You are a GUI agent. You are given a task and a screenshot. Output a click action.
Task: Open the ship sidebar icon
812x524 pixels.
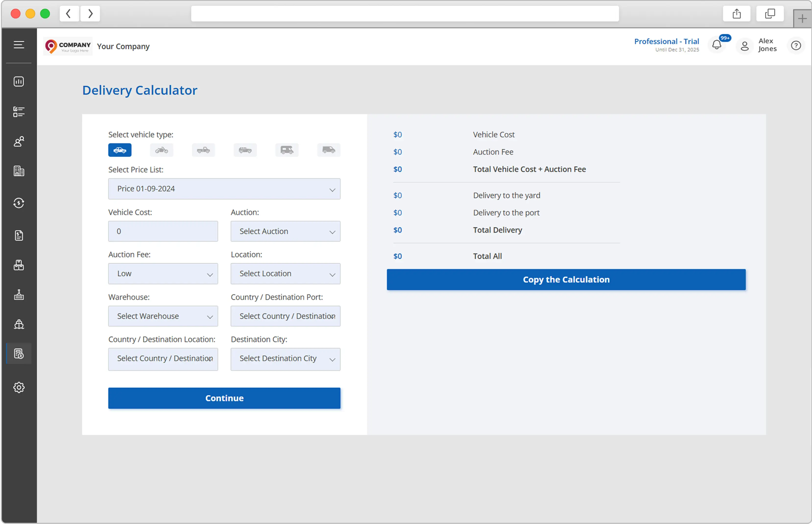tap(19, 324)
